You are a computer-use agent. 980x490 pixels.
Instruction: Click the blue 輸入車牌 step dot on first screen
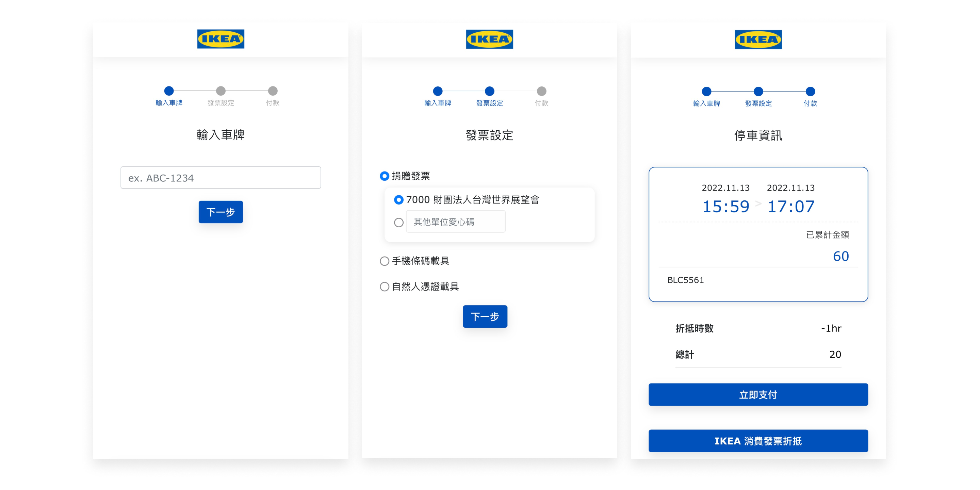[169, 91]
